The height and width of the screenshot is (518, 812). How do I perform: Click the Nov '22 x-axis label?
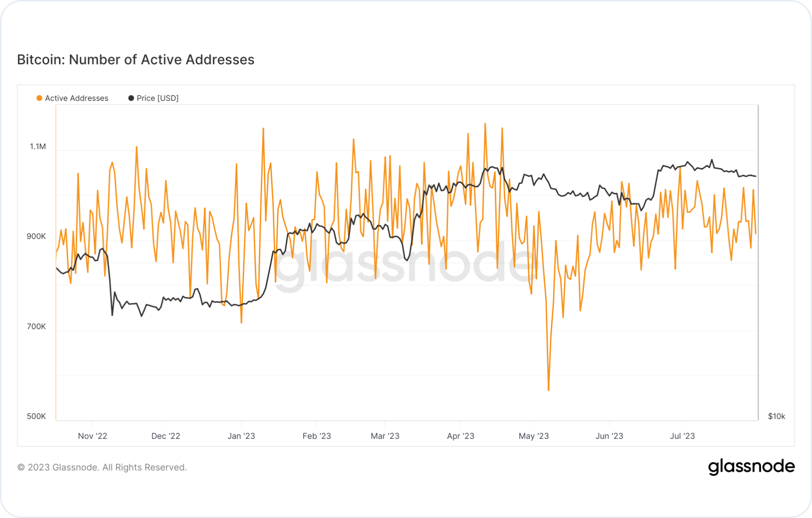pyautogui.click(x=93, y=436)
